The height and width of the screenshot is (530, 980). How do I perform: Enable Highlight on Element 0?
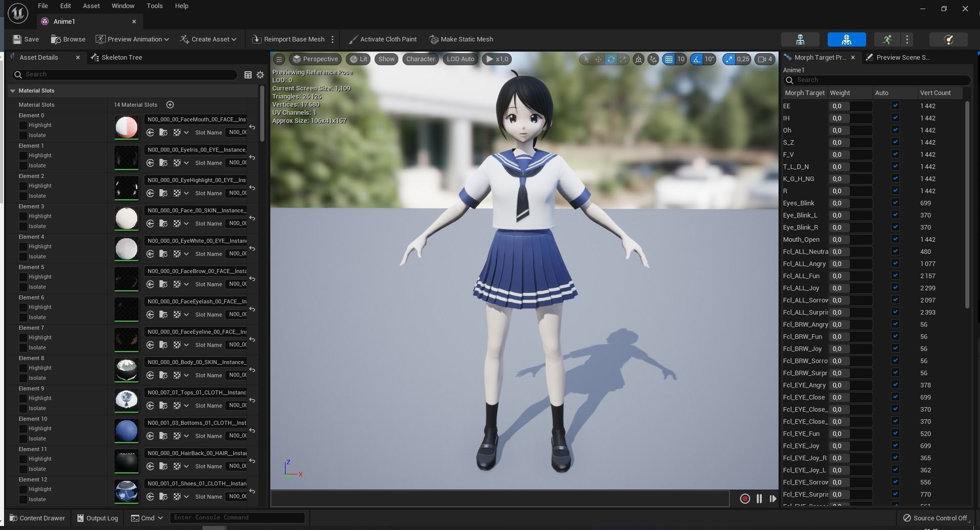(24, 125)
